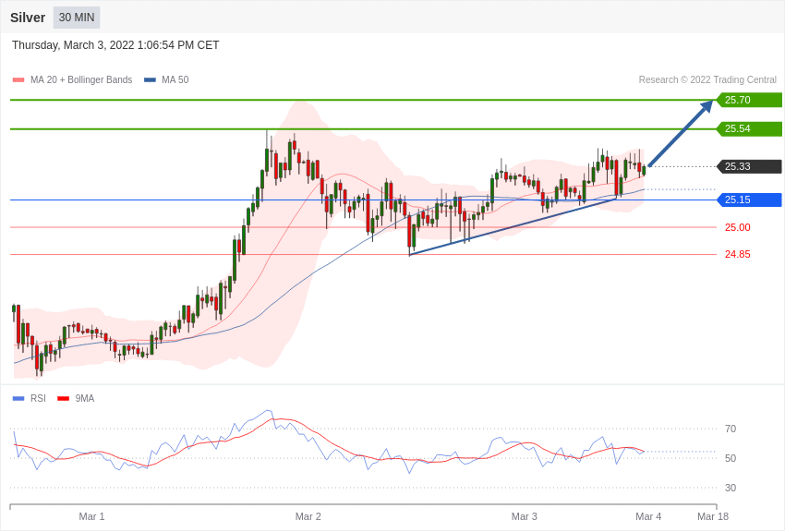Viewport: 785px width, 532px height.
Task: Click the Research Trading Central copyright link
Action: (x=707, y=80)
